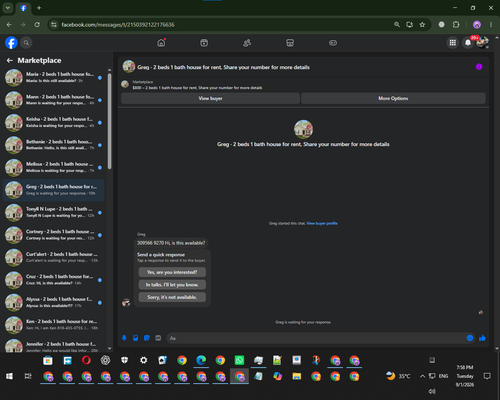Send quick reply 'Sorry, it's not available.'
The image size is (500, 400).
[172, 297]
